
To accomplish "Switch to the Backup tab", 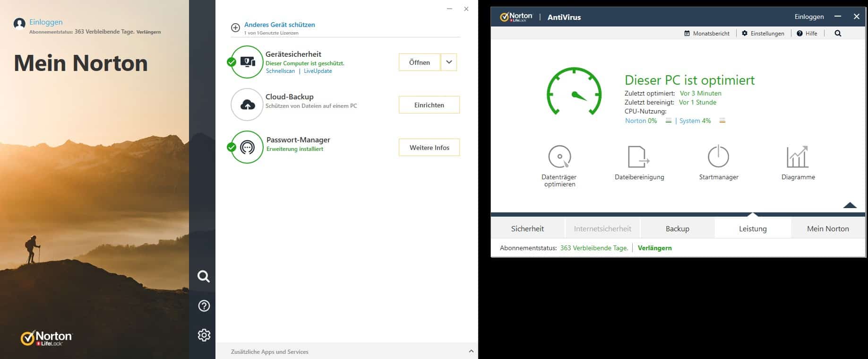I will 677,228.
